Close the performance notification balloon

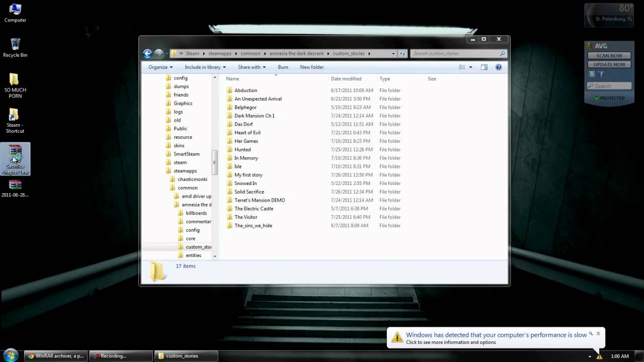tap(598, 333)
